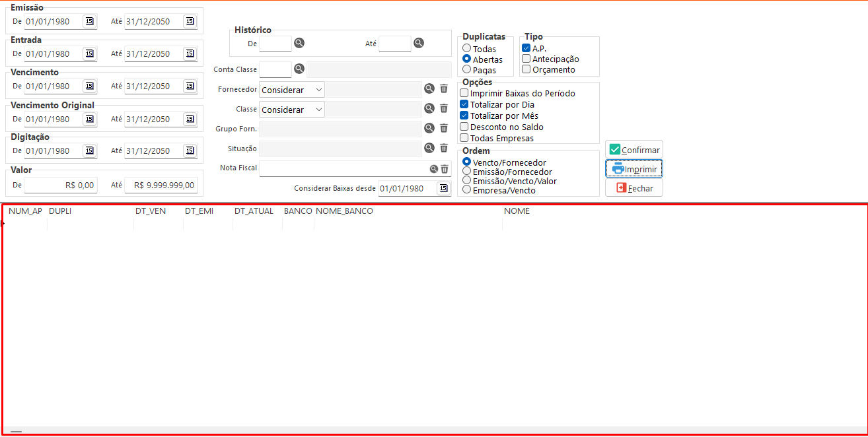The height and width of the screenshot is (437, 868).
Task: Search Situação using magnifier icon
Action: tap(429, 148)
